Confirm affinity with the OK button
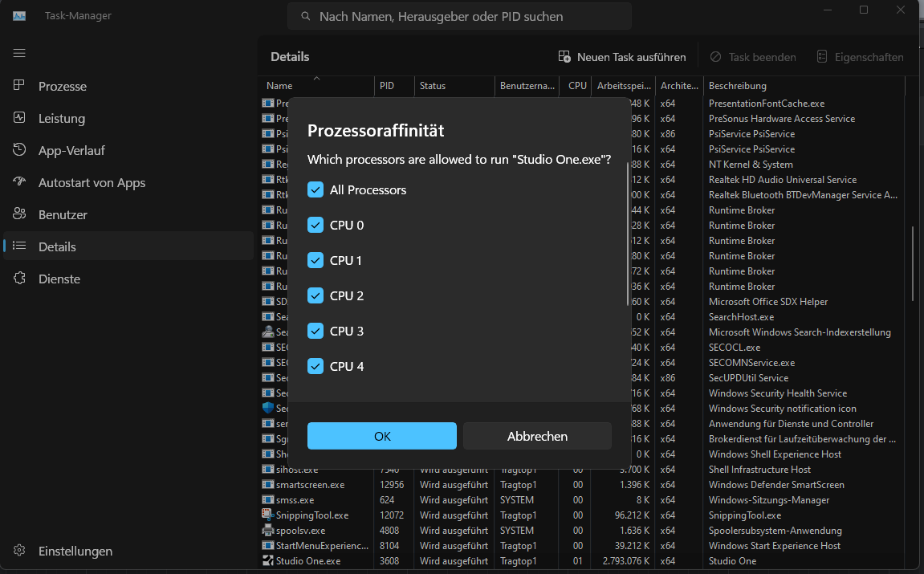This screenshot has width=924, height=574. (x=382, y=436)
